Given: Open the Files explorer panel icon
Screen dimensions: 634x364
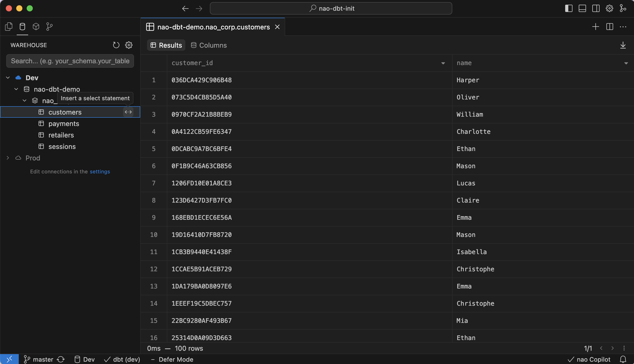Looking at the screenshot, I should [9, 26].
